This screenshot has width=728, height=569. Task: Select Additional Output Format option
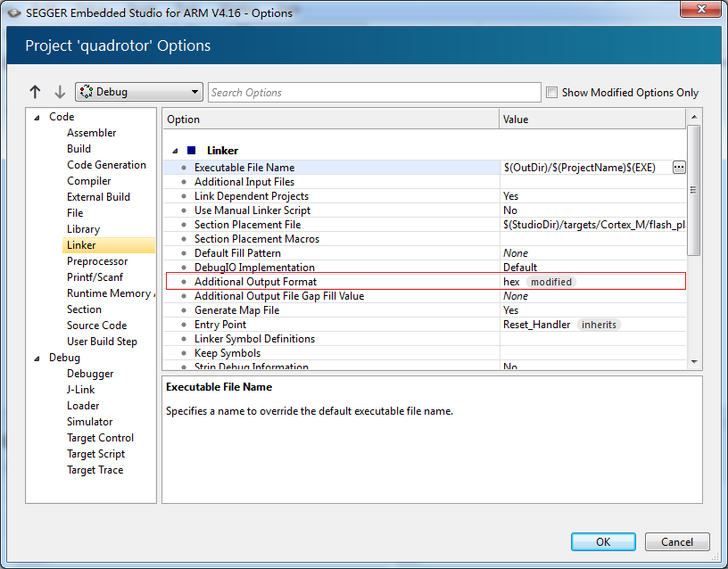pyautogui.click(x=426, y=282)
